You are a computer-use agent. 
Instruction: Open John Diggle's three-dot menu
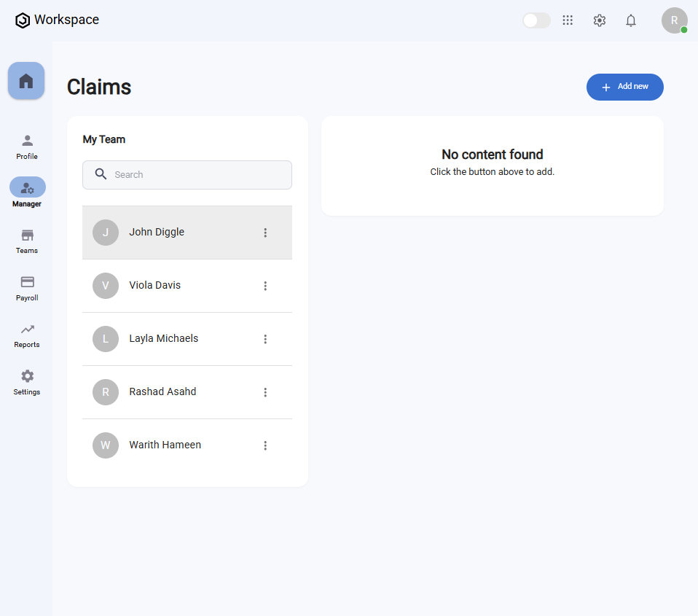point(265,233)
